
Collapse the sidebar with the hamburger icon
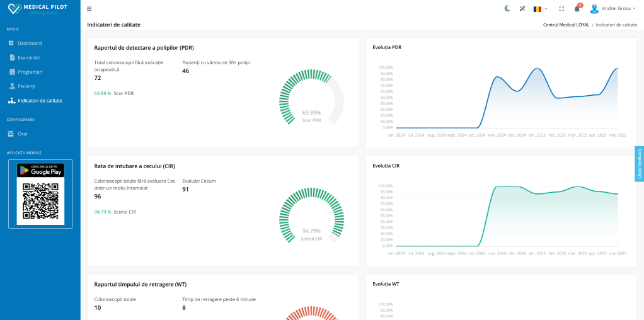(x=89, y=9)
